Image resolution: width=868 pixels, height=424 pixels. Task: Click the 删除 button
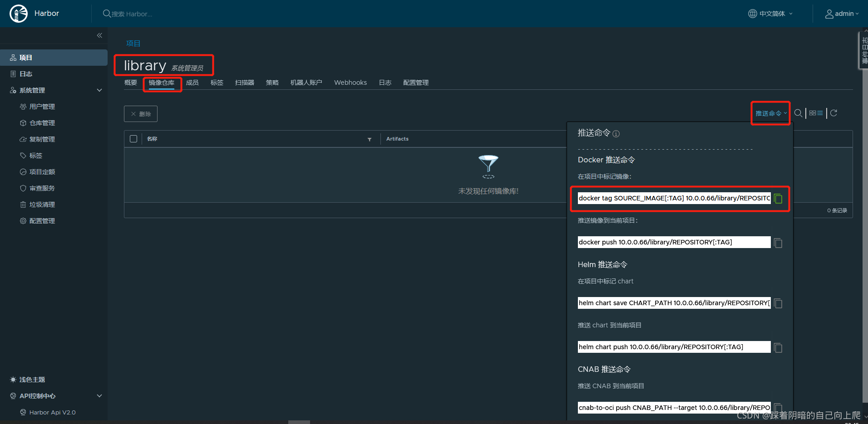pyautogui.click(x=141, y=114)
